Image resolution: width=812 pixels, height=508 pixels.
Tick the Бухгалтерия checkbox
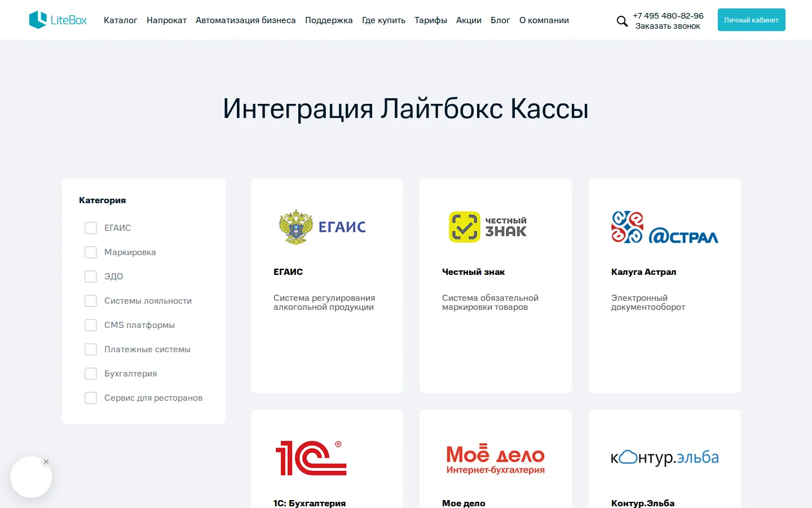click(x=91, y=374)
